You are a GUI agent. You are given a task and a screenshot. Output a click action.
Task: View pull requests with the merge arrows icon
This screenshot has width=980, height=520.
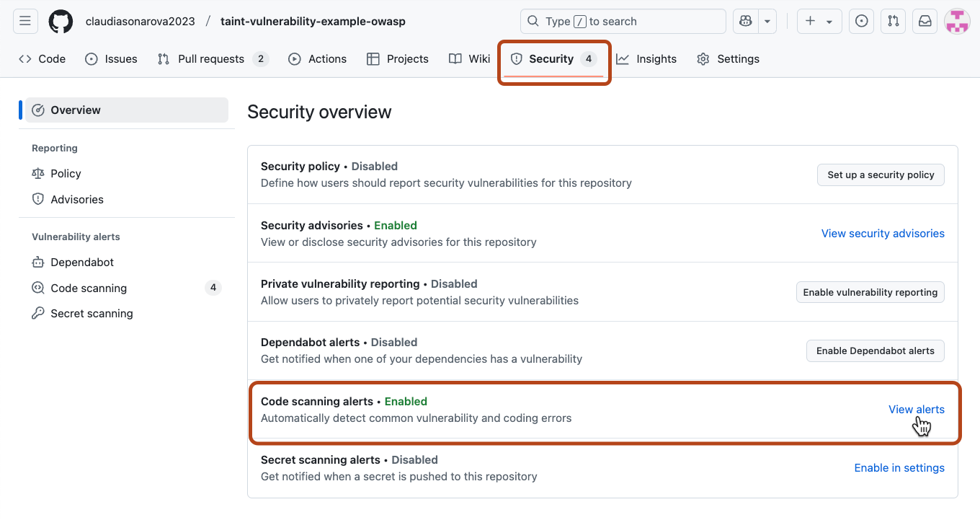893,21
